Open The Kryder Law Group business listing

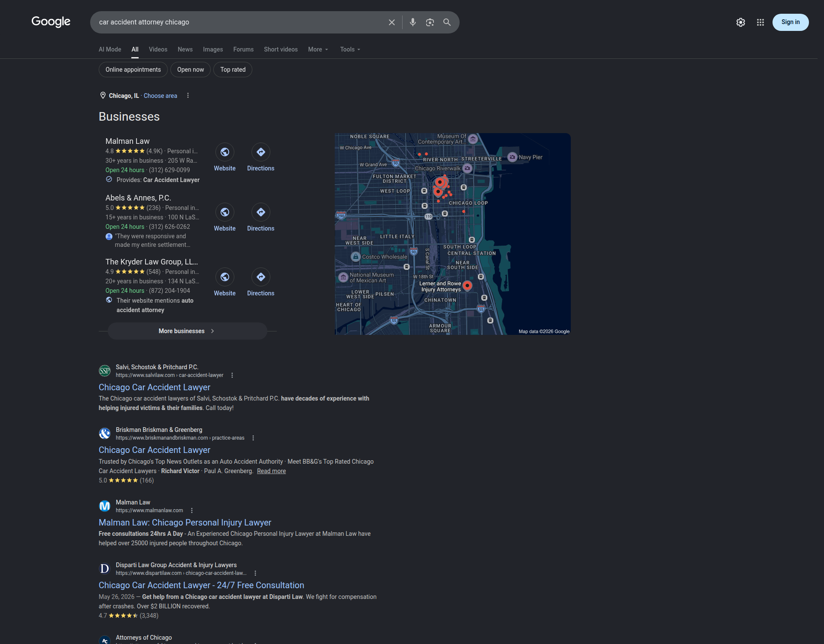[152, 262]
